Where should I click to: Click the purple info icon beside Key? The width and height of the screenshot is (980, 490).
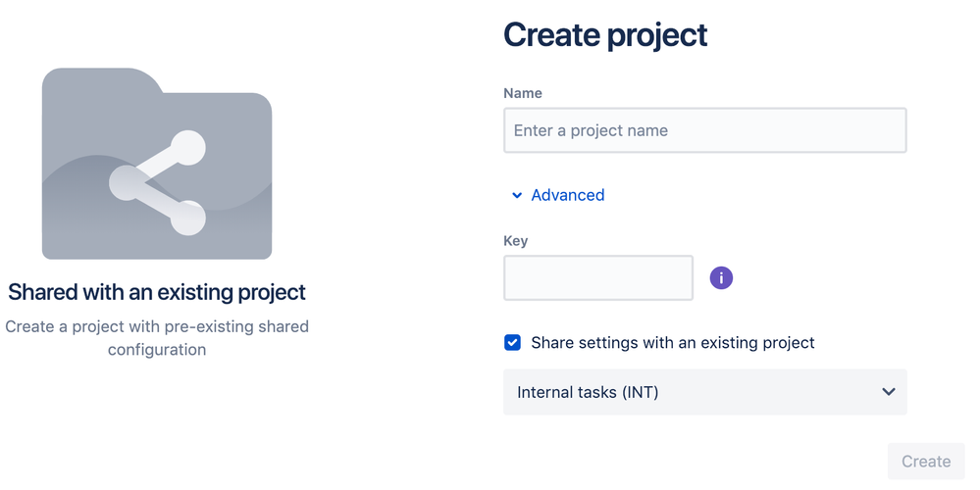pos(721,278)
